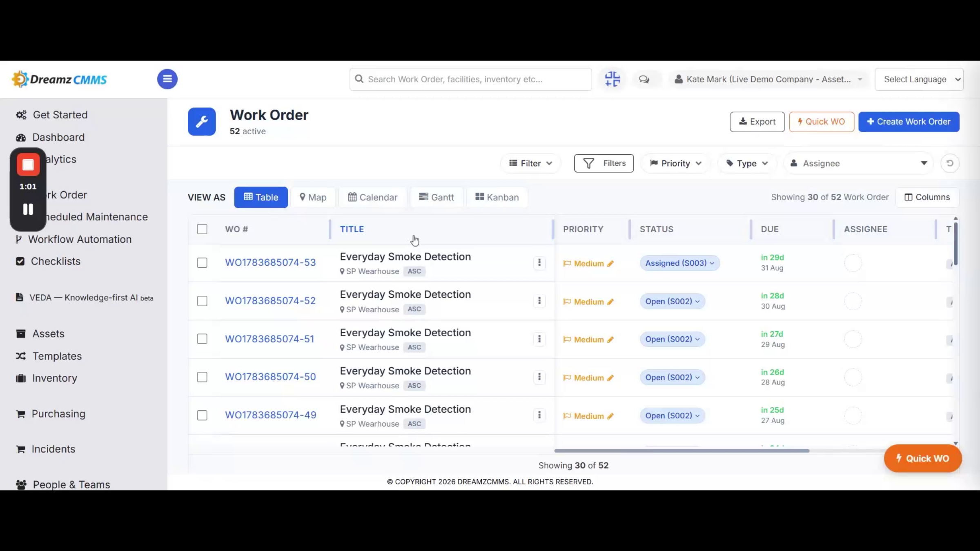Check the box for WO1783685074-50

click(x=202, y=377)
